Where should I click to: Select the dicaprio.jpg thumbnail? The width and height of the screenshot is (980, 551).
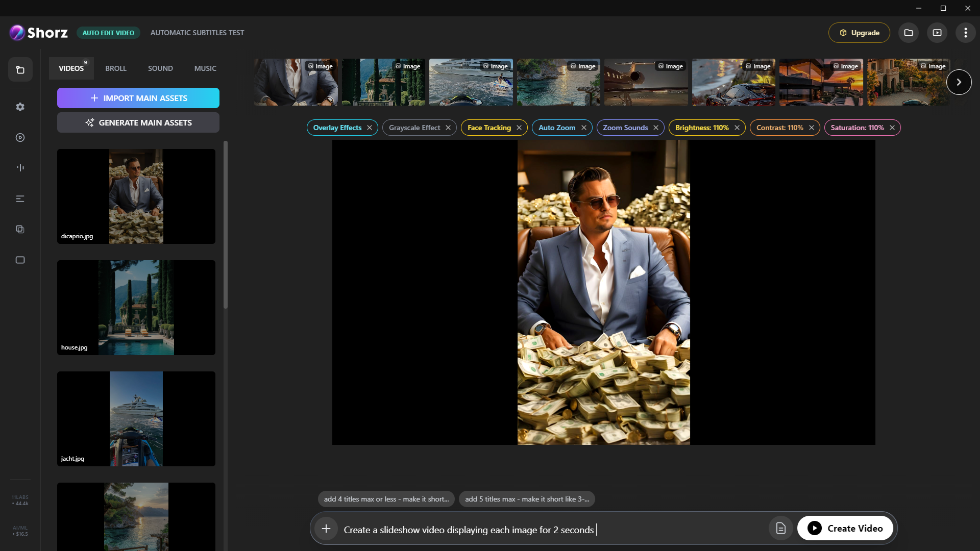pyautogui.click(x=136, y=196)
